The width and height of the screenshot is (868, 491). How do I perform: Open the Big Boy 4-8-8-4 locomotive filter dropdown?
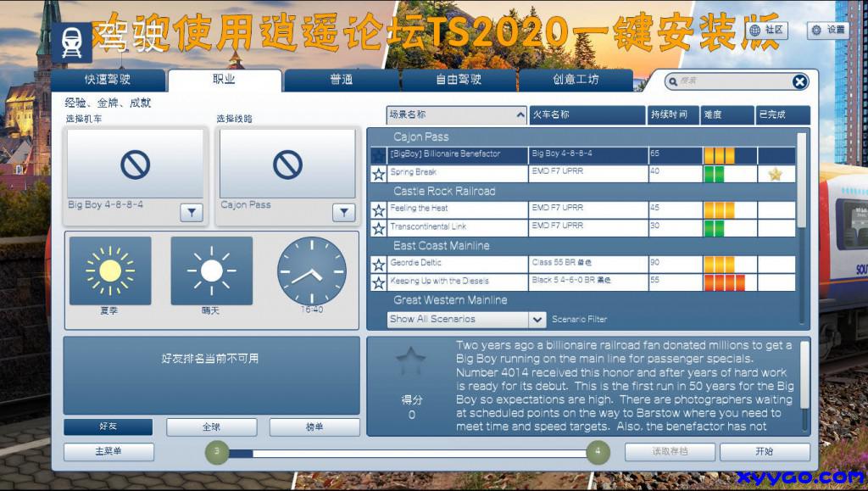pyautogui.click(x=192, y=213)
